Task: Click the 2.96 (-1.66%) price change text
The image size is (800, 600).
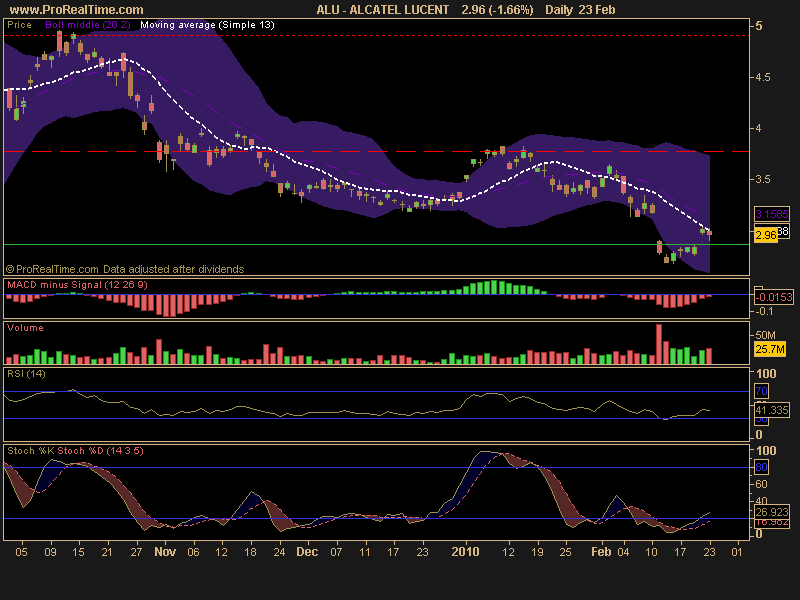Action: (497, 10)
